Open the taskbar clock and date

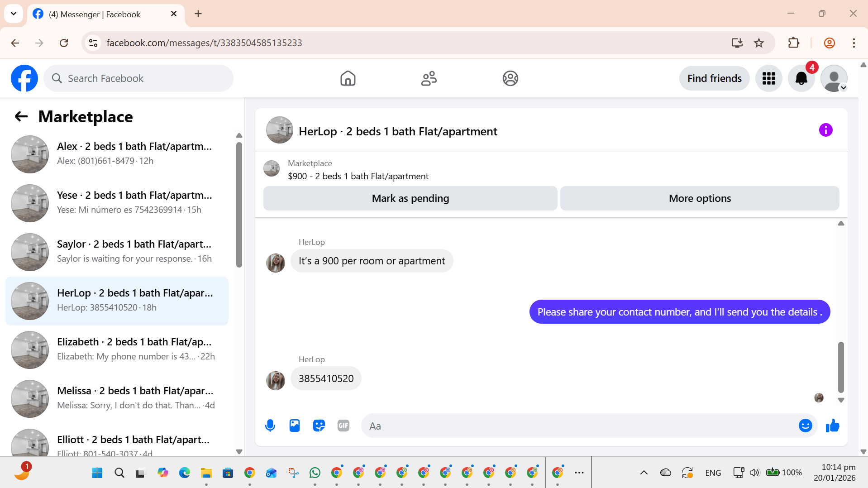pyautogui.click(x=835, y=473)
